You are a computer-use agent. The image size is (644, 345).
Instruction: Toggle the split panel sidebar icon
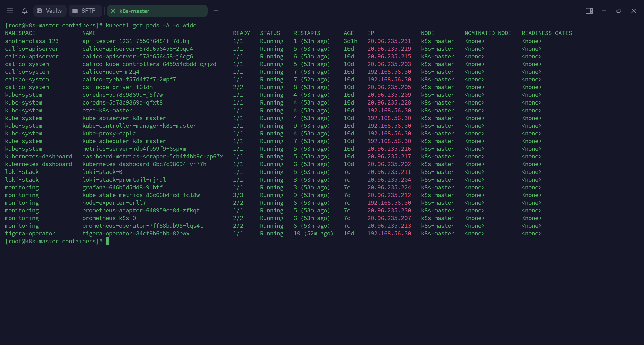tap(589, 11)
